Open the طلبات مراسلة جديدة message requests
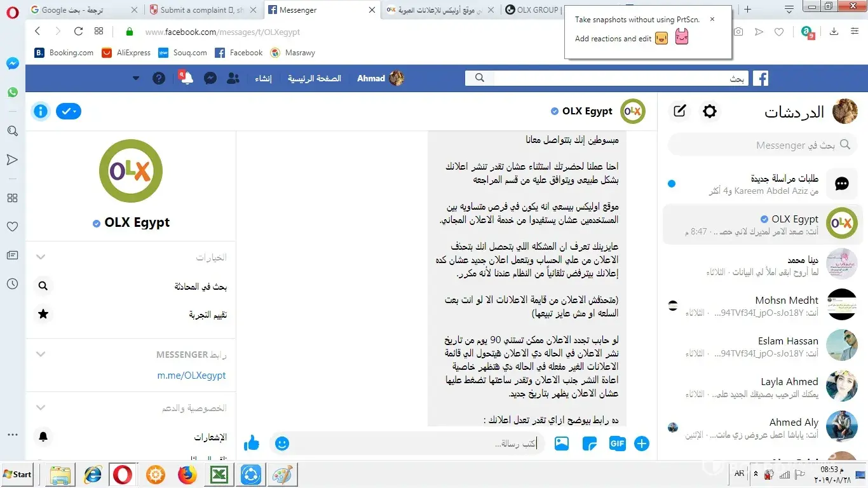 click(763, 184)
